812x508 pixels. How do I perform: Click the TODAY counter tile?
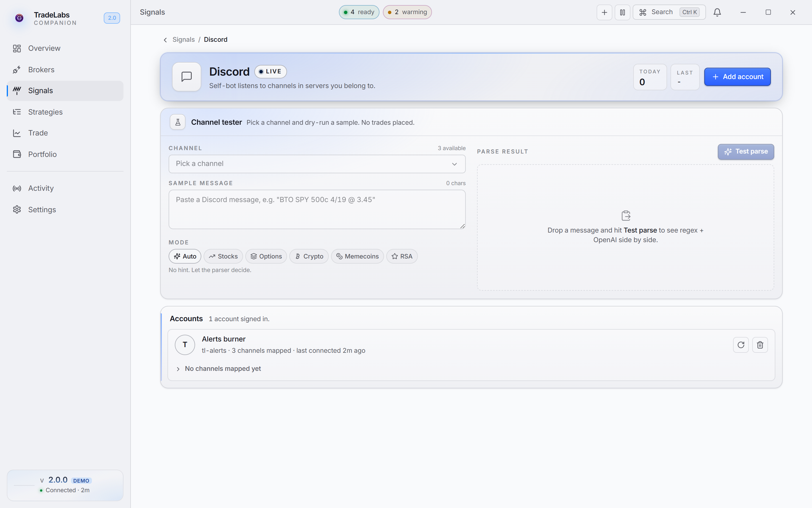(650, 77)
